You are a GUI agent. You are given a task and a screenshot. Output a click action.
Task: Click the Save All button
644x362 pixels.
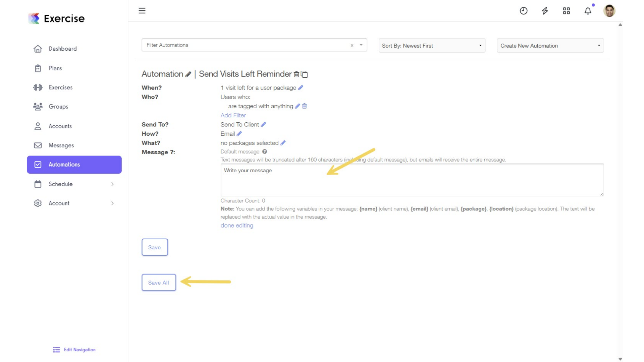pos(159,283)
